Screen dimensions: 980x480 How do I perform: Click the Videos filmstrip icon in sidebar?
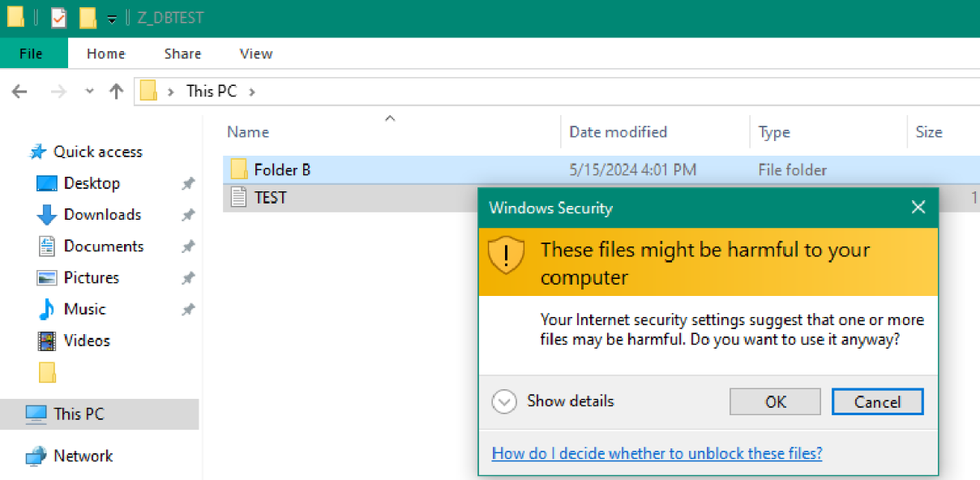point(47,341)
